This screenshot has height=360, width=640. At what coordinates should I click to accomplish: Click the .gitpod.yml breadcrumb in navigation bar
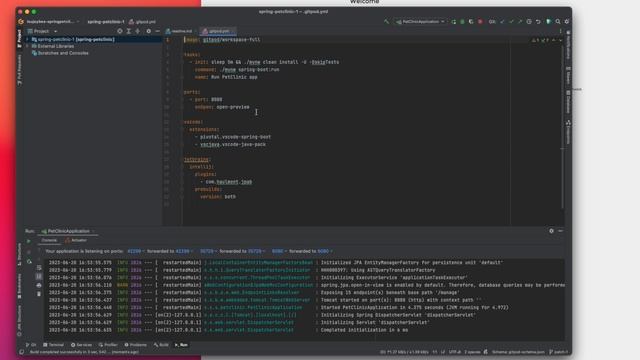tap(143, 22)
